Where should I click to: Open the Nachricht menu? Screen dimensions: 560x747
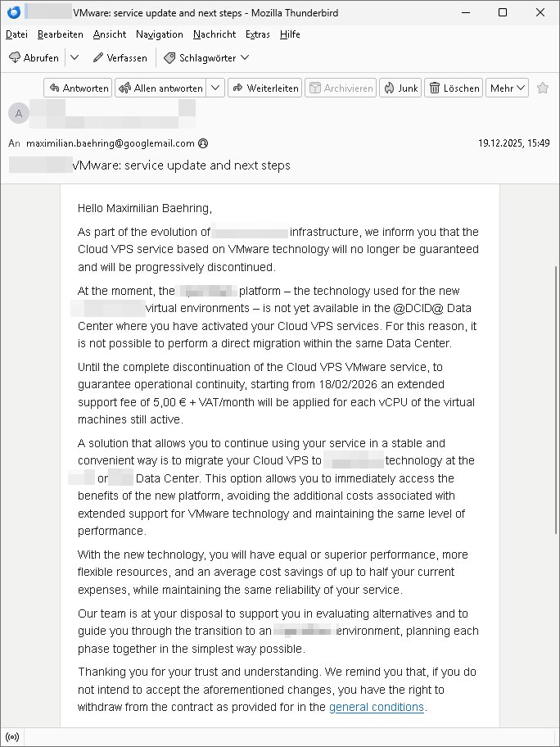pyautogui.click(x=215, y=34)
